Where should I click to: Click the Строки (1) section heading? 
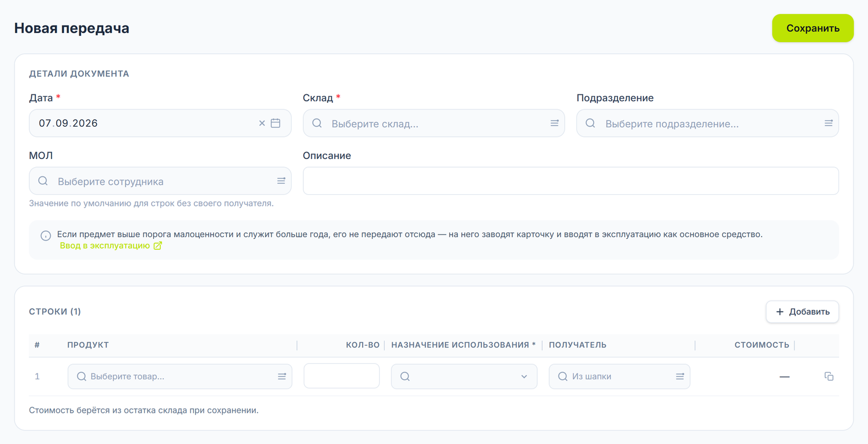coord(55,312)
